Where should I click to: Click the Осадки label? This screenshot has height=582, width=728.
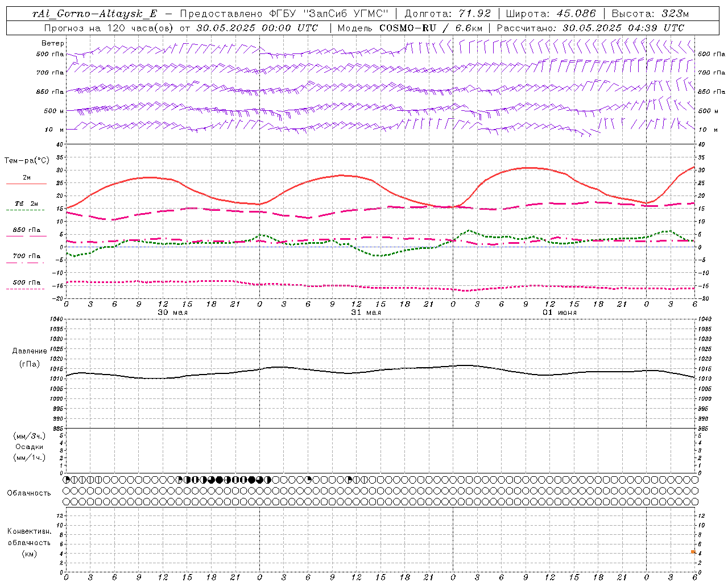tap(30, 447)
